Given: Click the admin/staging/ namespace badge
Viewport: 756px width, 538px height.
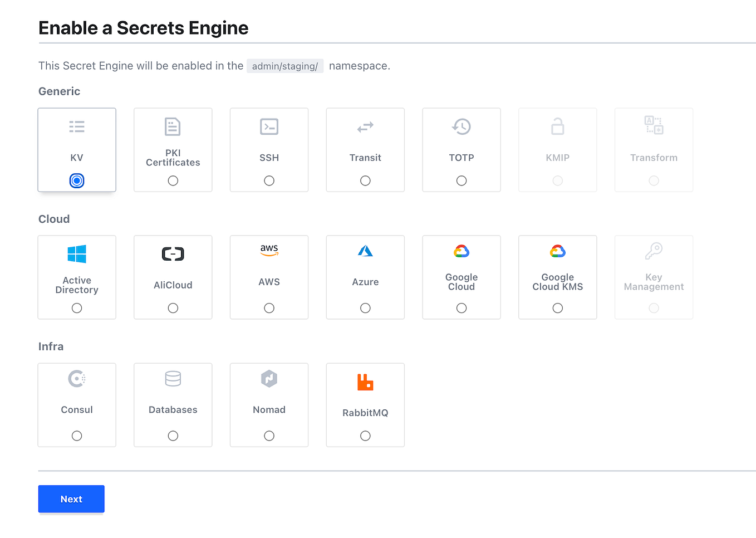Looking at the screenshot, I should coord(285,66).
